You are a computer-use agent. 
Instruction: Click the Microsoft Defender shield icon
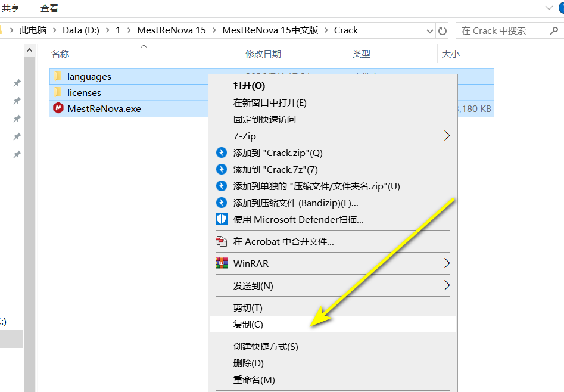(x=221, y=219)
